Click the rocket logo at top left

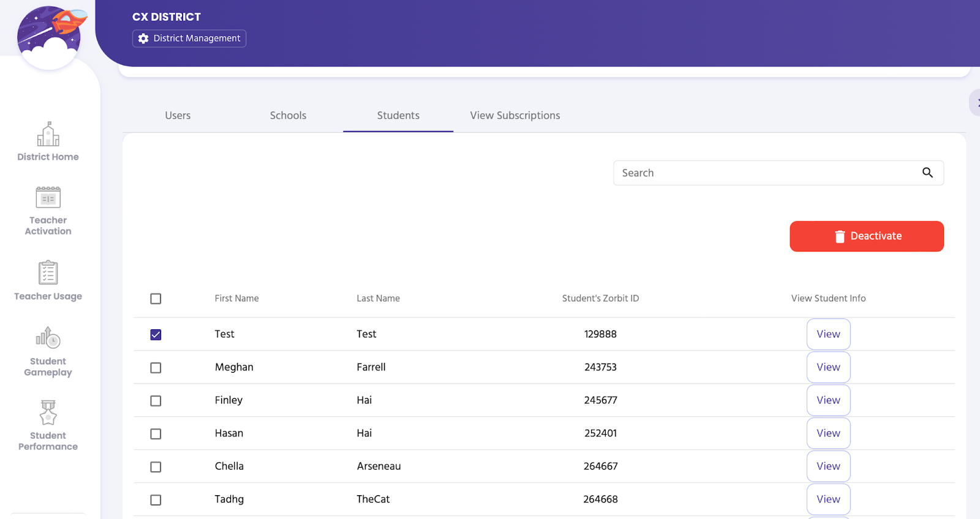[x=51, y=37]
